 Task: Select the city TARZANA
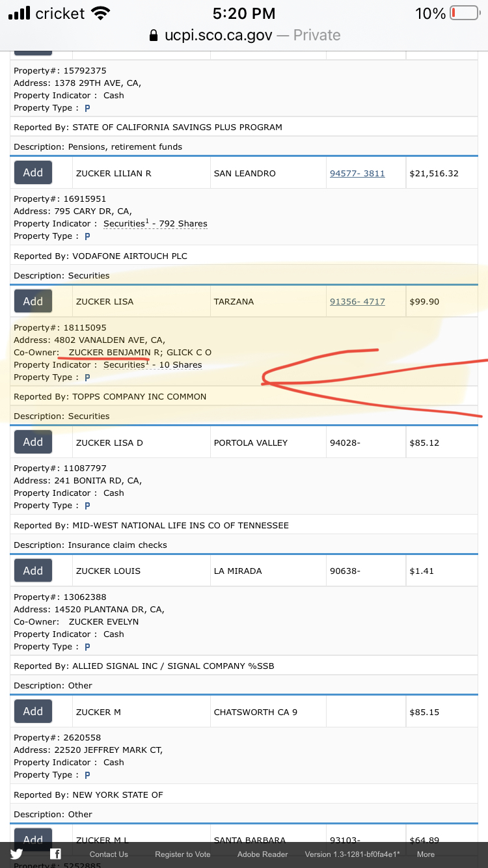click(x=234, y=302)
